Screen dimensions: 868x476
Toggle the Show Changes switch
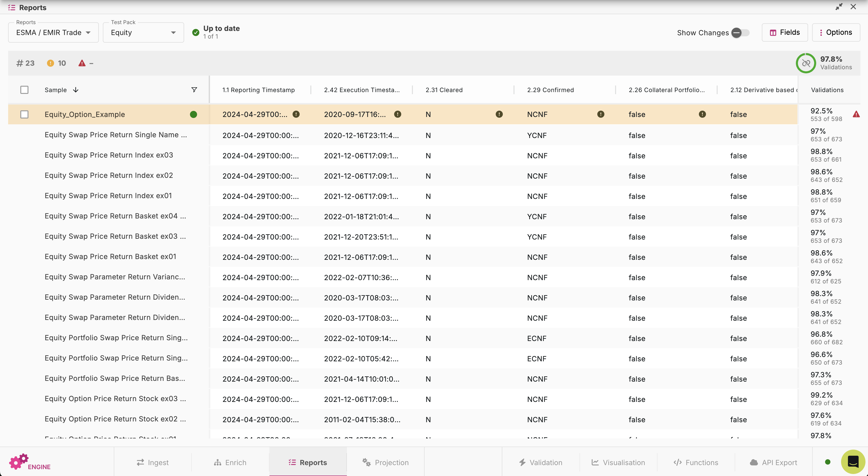[x=740, y=33]
